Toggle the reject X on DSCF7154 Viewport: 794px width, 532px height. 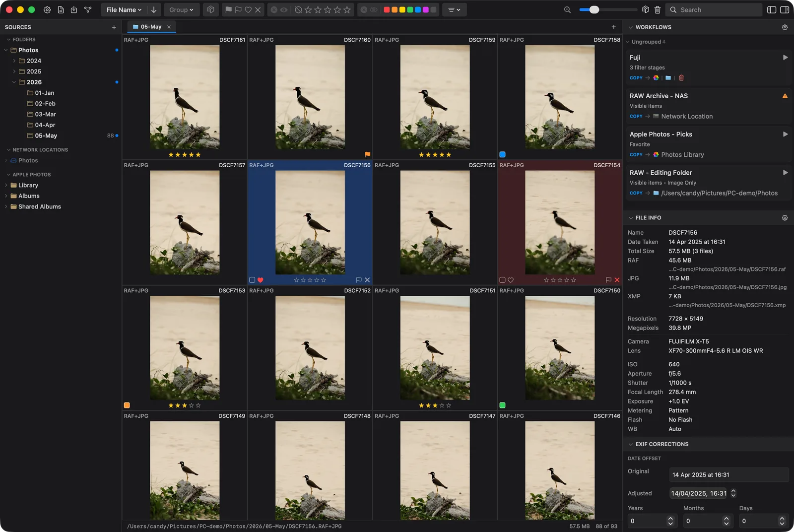617,280
